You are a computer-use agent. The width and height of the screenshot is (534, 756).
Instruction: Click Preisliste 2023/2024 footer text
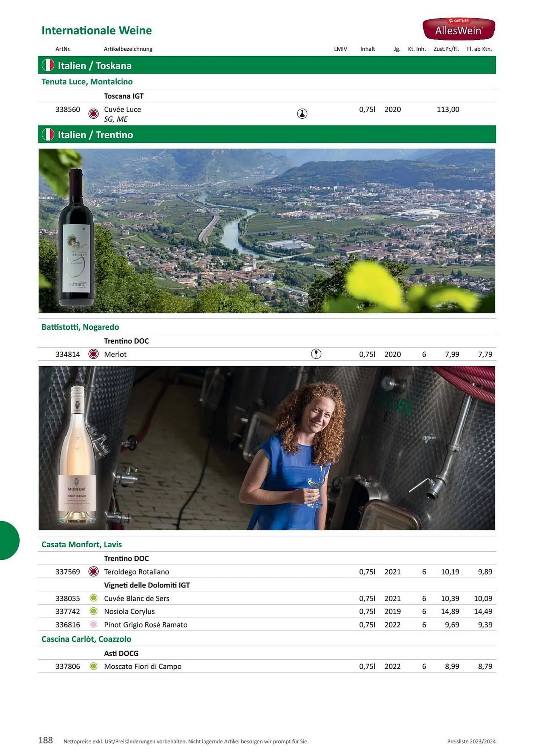(x=471, y=741)
